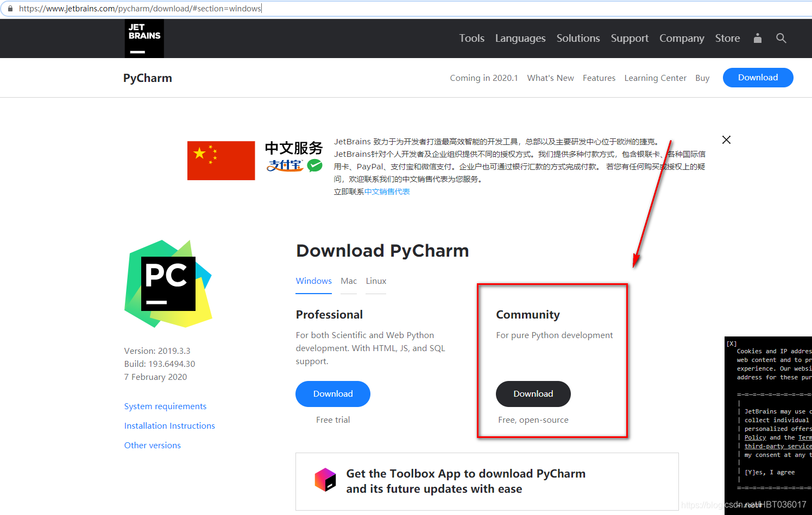The width and height of the screenshot is (812, 515).
Task: Download the Community edition
Action: 533,394
